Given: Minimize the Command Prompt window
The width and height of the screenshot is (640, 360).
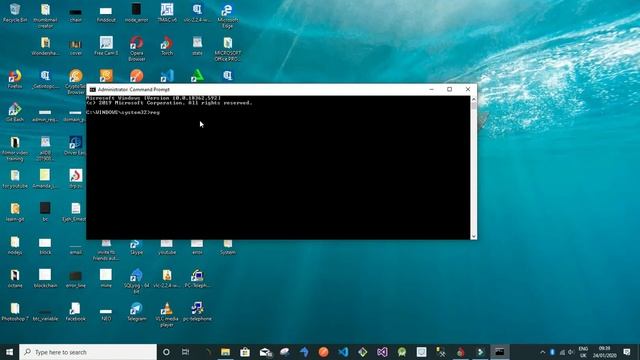Looking at the screenshot, I should click(431, 89).
